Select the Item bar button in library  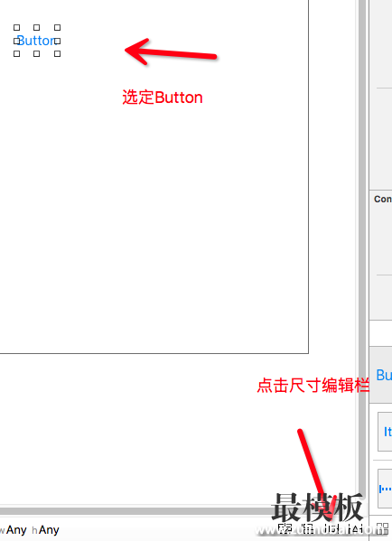pyautogui.click(x=385, y=432)
